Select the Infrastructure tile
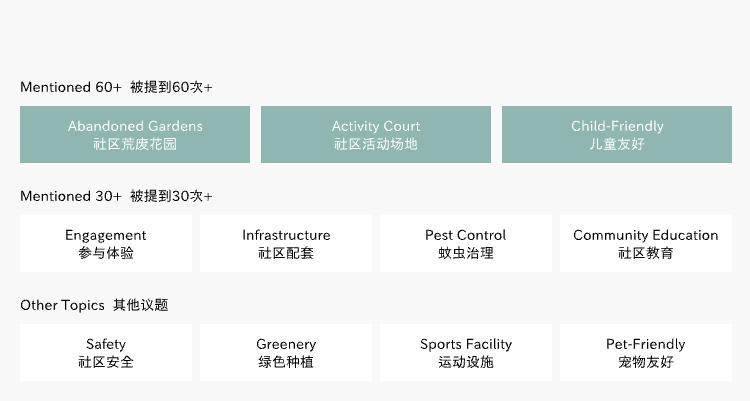This screenshot has width=750, height=401. tap(286, 243)
